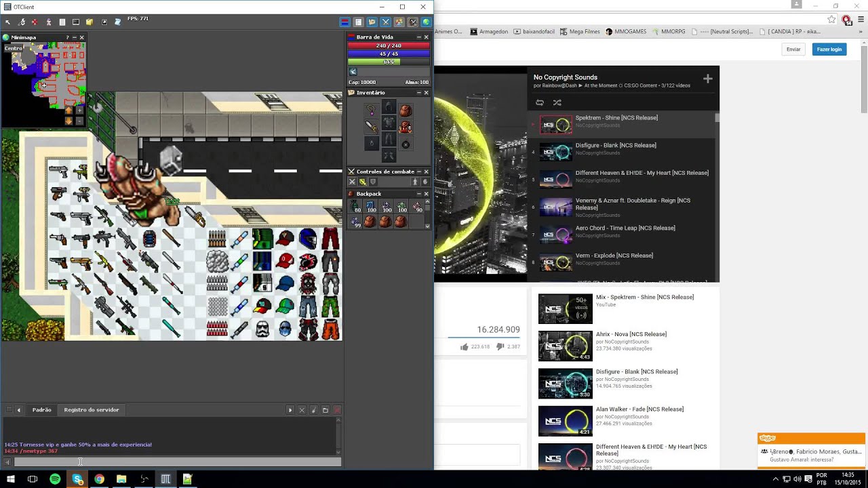Click the arrow cursor icon in OTClient toolbar

pyautogui.click(x=7, y=22)
